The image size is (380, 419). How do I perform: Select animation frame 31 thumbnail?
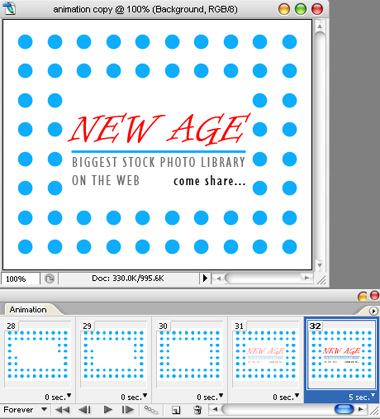click(x=265, y=354)
